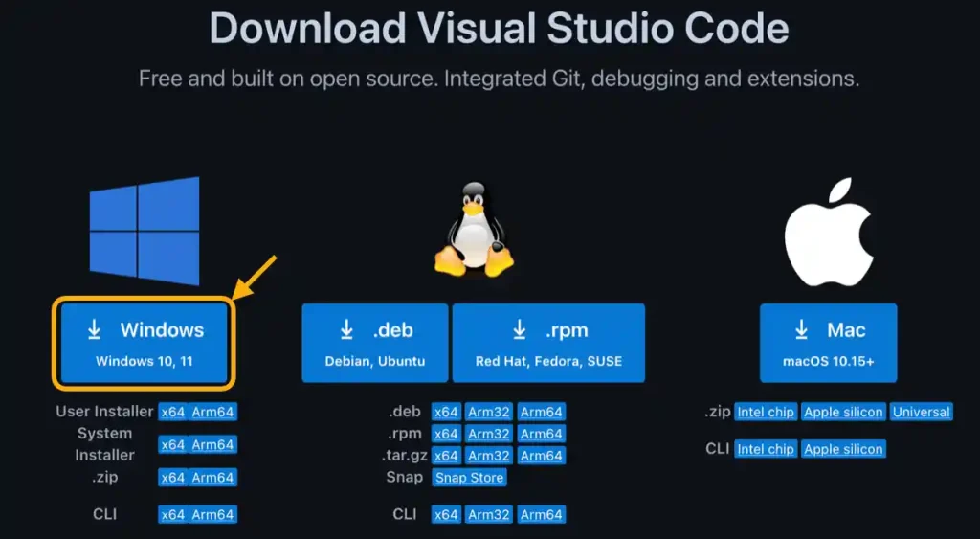Select Arm64 for Windows System Installer
This screenshot has width=980, height=539.
(x=212, y=444)
